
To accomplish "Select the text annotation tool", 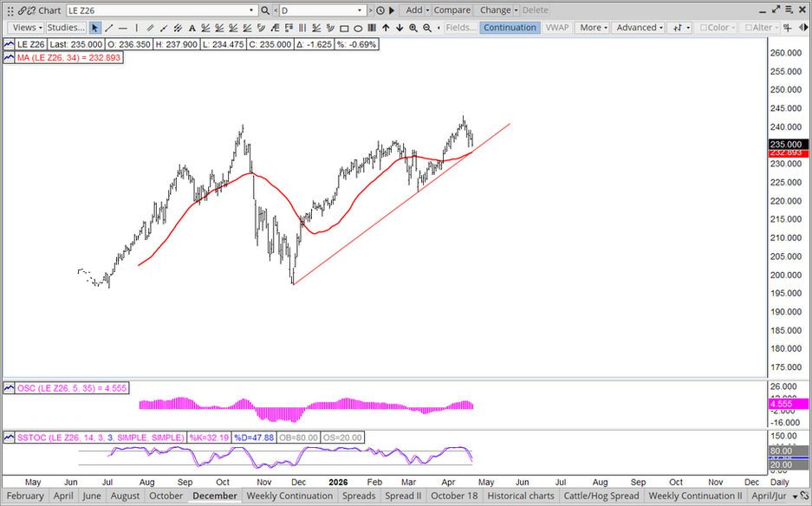I will point(192,28).
